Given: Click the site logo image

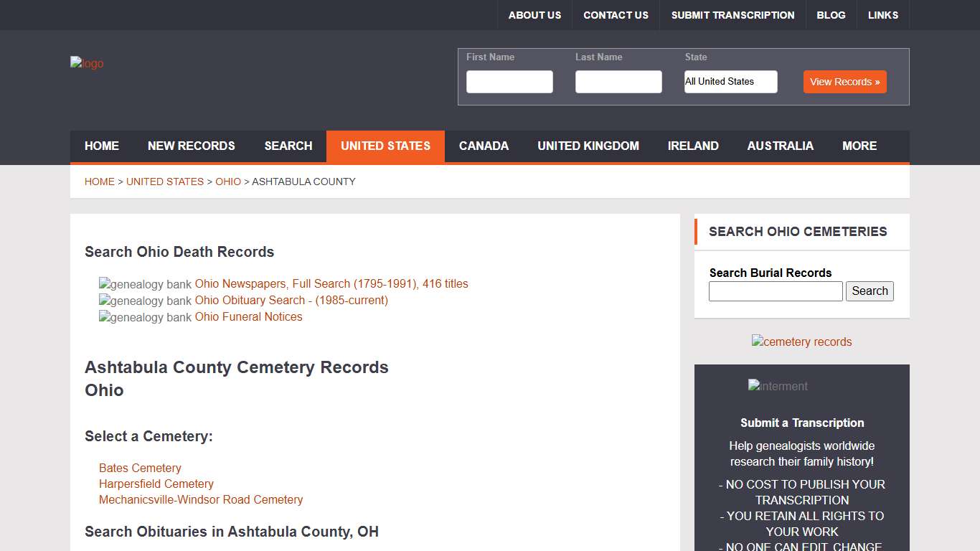Looking at the screenshot, I should [86, 63].
